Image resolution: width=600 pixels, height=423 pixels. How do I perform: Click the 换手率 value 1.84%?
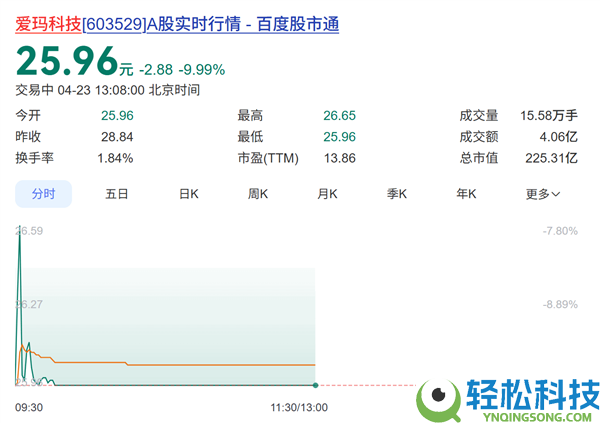tap(115, 158)
